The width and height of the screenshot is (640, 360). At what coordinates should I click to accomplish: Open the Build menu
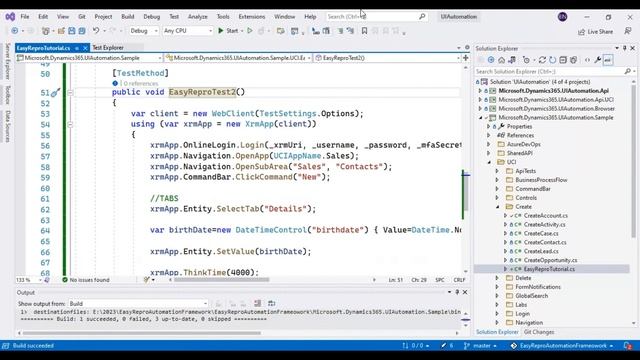[128, 17]
